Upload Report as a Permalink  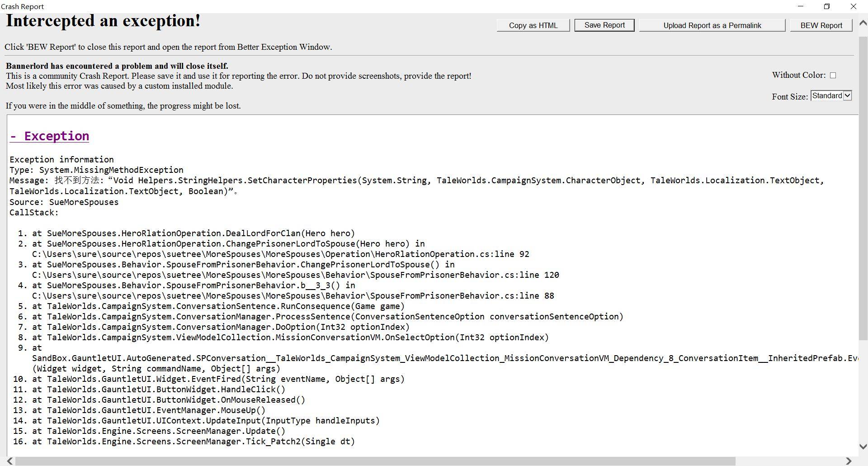pos(712,25)
